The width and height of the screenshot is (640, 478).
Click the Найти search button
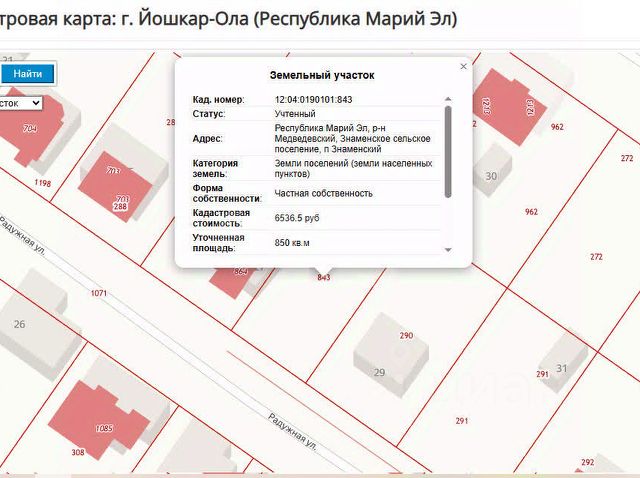point(27,74)
